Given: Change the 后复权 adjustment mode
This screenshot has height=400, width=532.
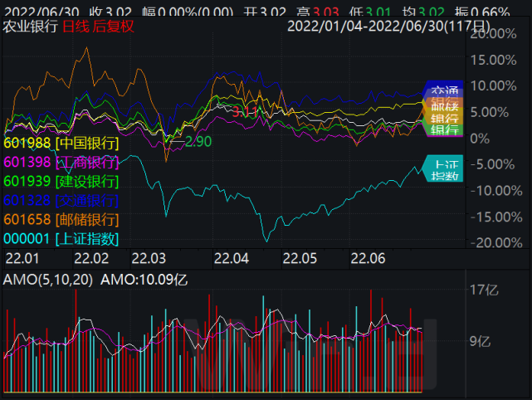Looking at the screenshot, I should tap(113, 26).
